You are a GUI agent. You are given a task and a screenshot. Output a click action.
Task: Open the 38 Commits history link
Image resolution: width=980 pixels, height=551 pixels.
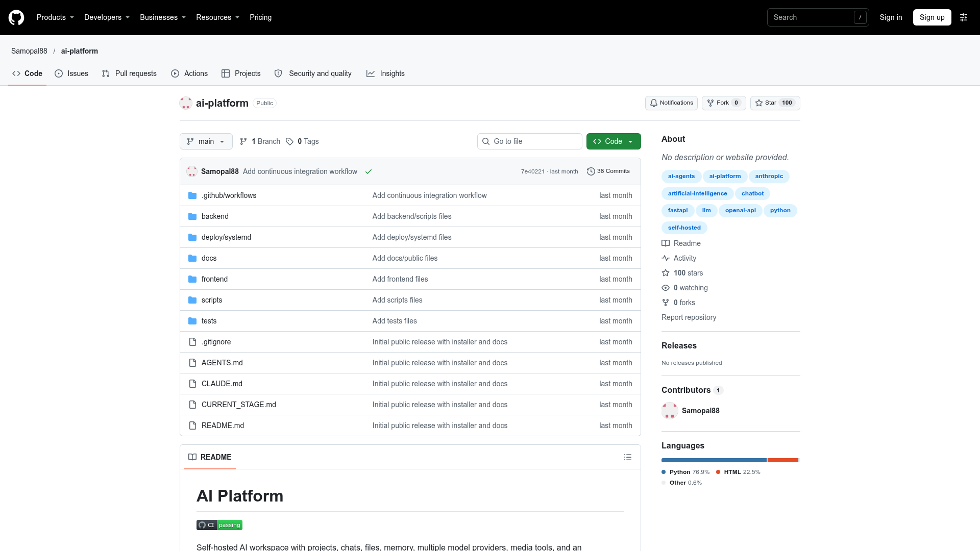(x=608, y=171)
